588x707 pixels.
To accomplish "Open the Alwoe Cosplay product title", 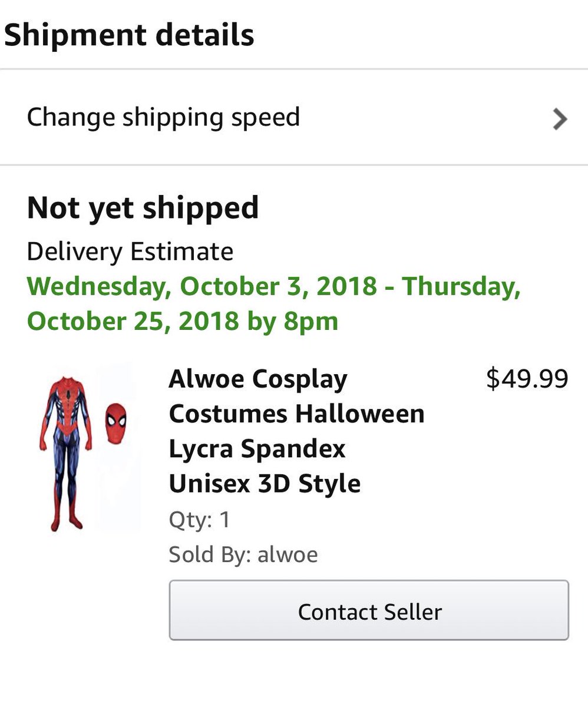I will click(x=257, y=379).
